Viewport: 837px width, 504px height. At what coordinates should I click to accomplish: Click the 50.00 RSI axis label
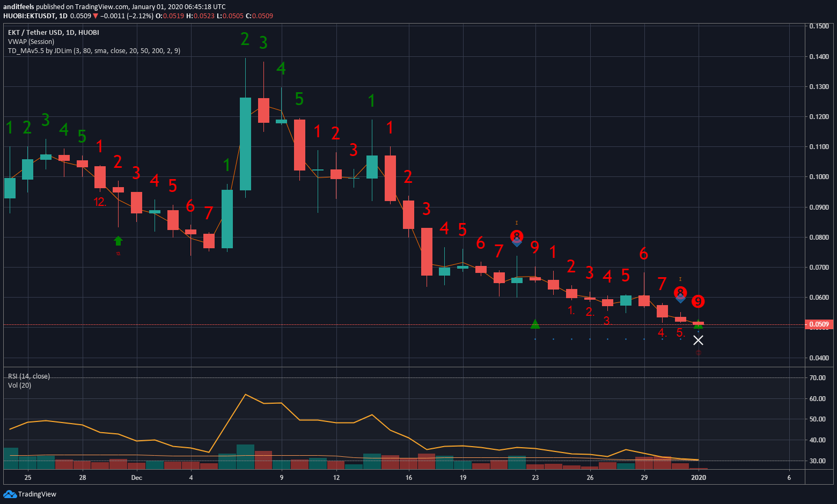click(818, 419)
